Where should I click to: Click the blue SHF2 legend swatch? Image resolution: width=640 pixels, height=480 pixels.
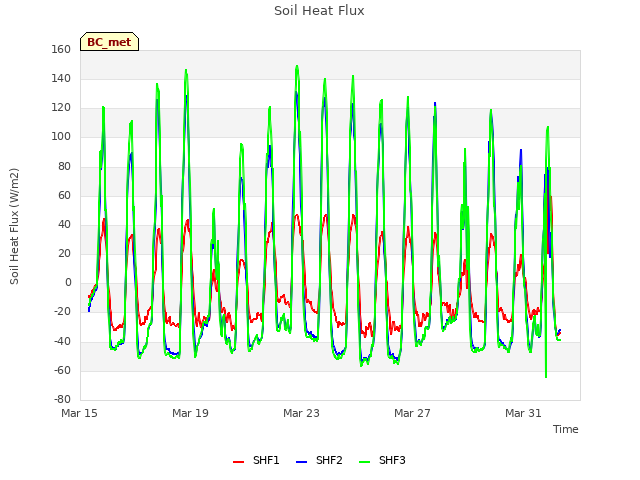pos(301,462)
